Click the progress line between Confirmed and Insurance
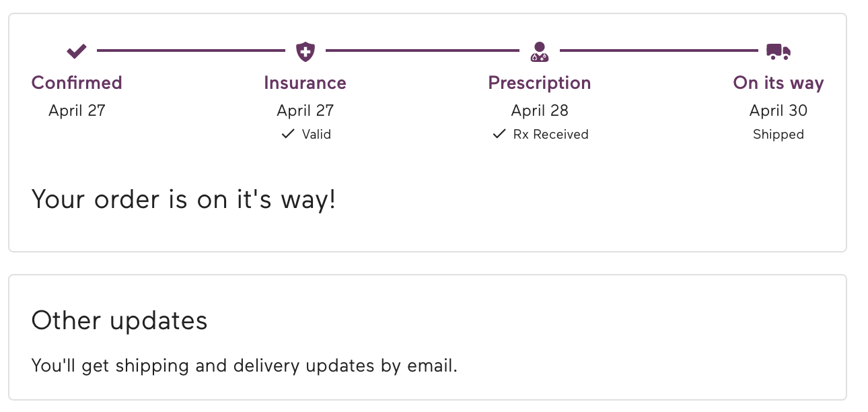The image size is (868, 412). click(x=191, y=50)
